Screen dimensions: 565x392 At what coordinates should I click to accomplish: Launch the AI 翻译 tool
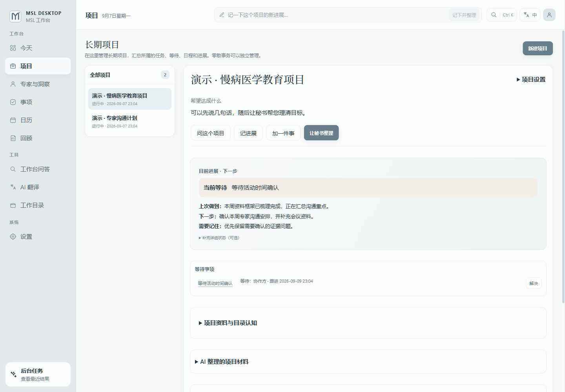coord(38,187)
